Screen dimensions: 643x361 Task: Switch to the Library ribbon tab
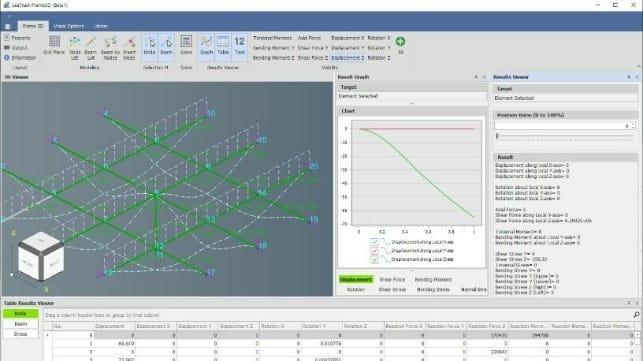[101, 26]
